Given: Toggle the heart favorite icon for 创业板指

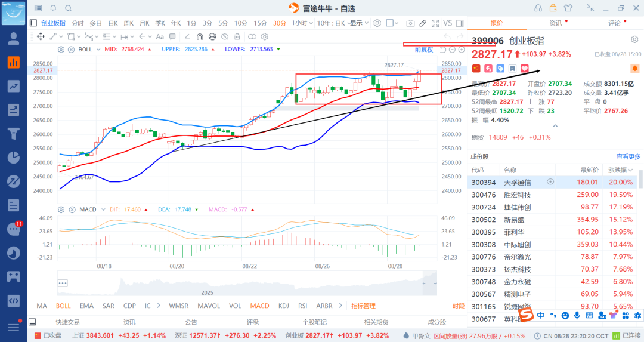Looking at the screenshot, I should tap(525, 69).
